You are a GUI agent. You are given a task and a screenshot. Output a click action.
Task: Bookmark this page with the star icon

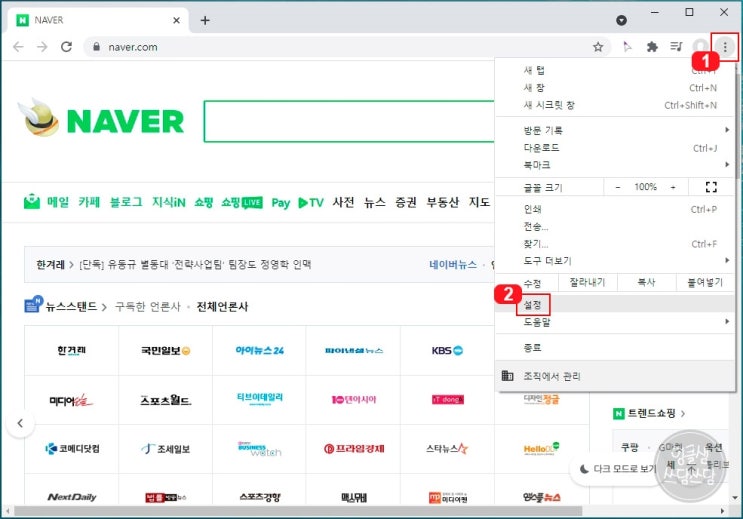point(598,47)
